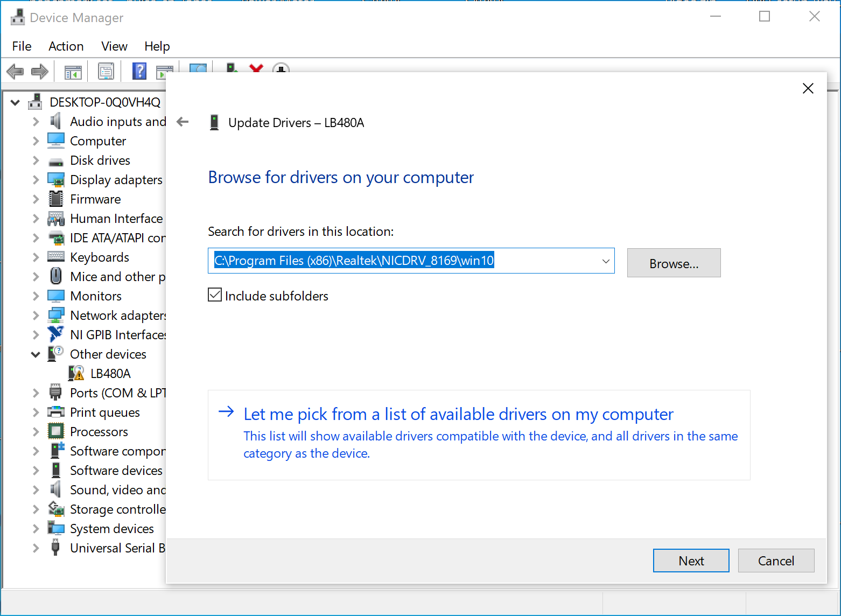Click the Forward arrow toolbar icon
The width and height of the screenshot is (841, 616).
(40, 71)
